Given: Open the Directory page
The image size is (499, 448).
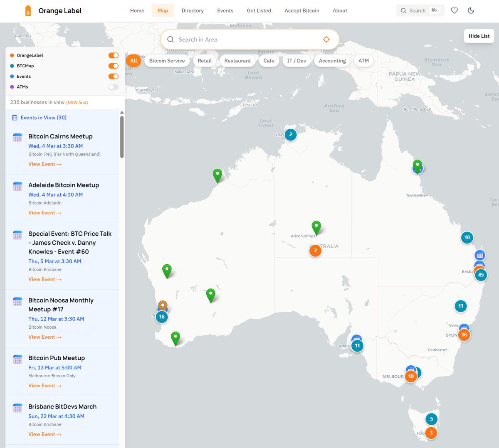Looking at the screenshot, I should 193,10.
